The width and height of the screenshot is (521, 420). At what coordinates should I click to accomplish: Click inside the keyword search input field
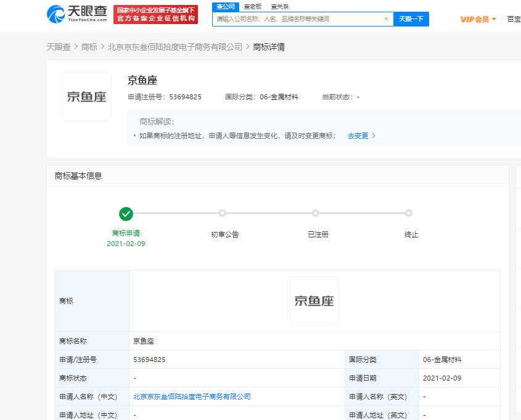click(296, 19)
